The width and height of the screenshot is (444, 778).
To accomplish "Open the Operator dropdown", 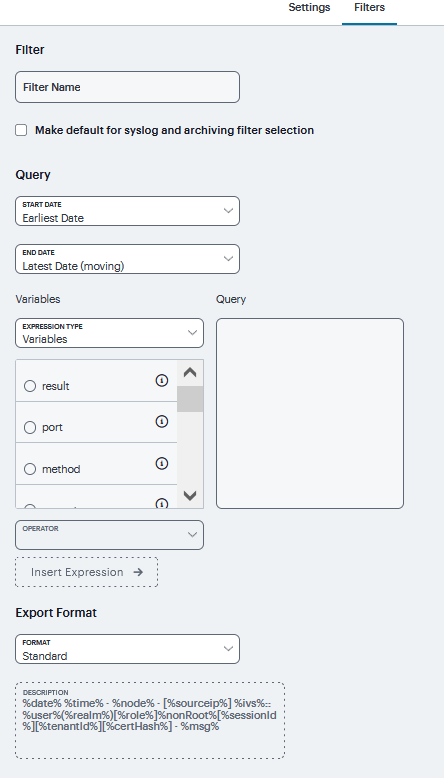I will click(x=110, y=535).
